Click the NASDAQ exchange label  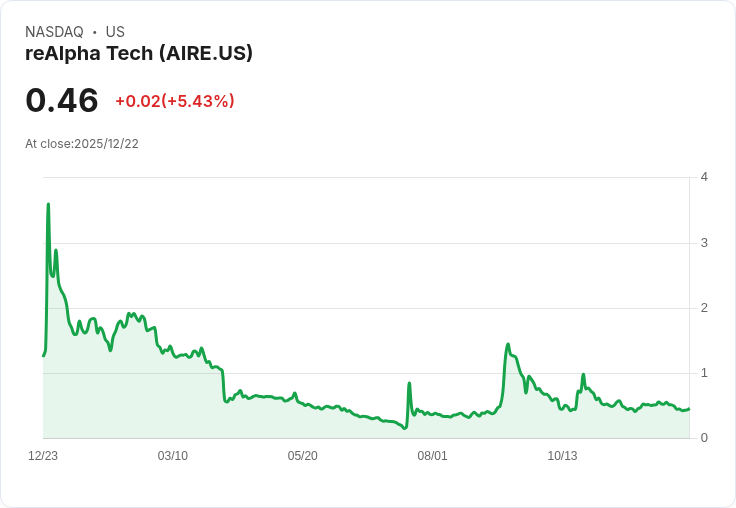pyautogui.click(x=54, y=32)
